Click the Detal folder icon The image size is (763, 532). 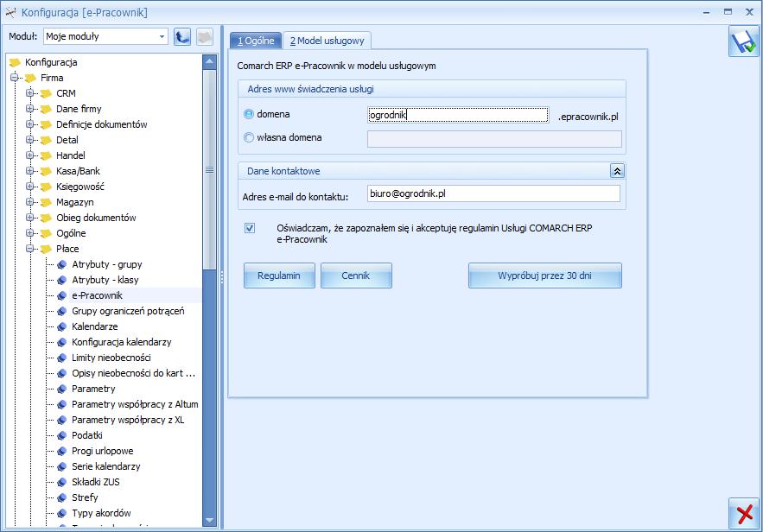46,141
